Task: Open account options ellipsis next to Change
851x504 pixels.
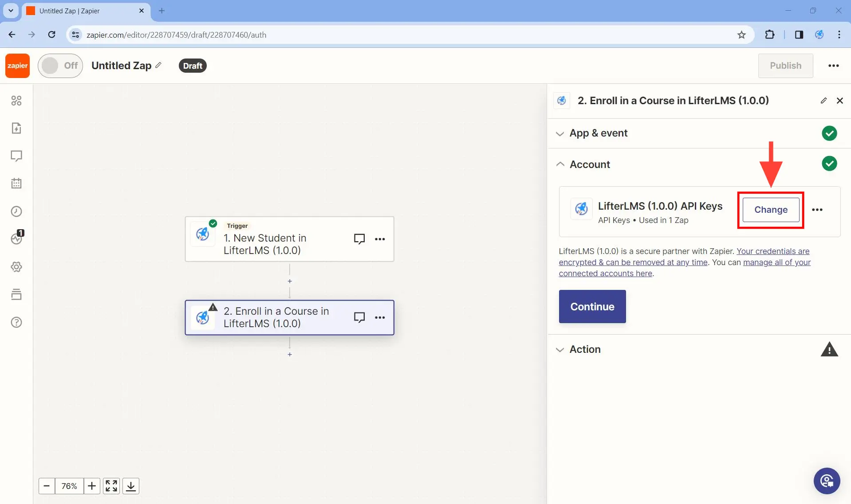Action: point(817,210)
